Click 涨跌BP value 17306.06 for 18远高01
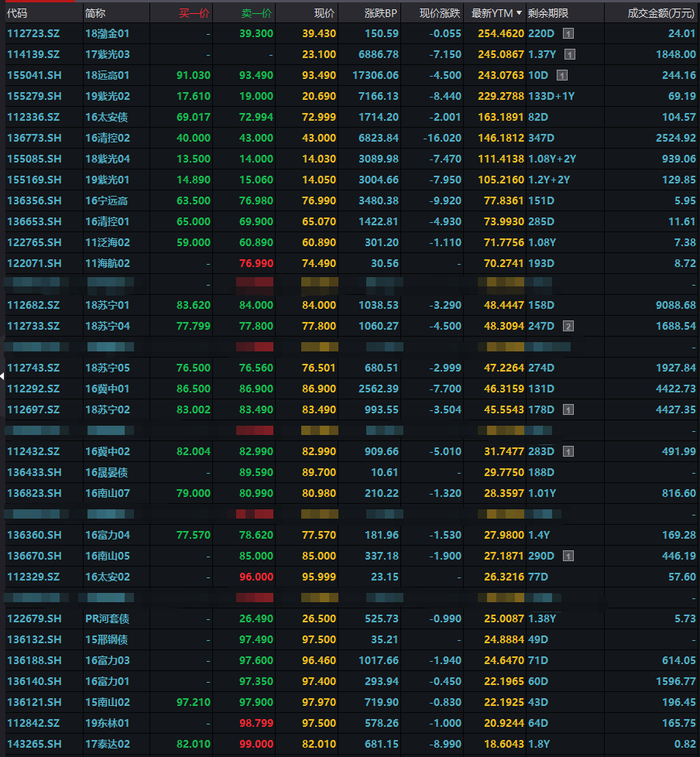 (376, 75)
